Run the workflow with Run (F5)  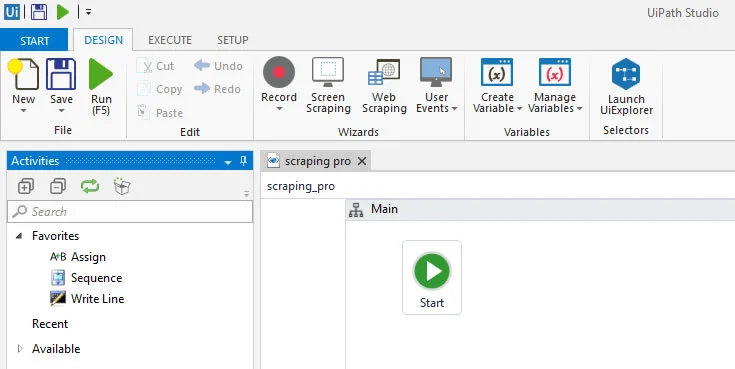tap(101, 86)
